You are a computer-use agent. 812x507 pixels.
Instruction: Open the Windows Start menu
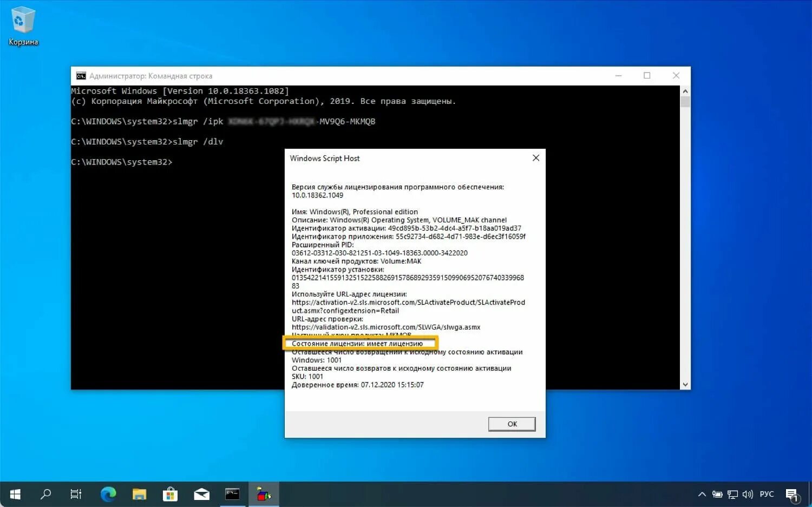15,494
